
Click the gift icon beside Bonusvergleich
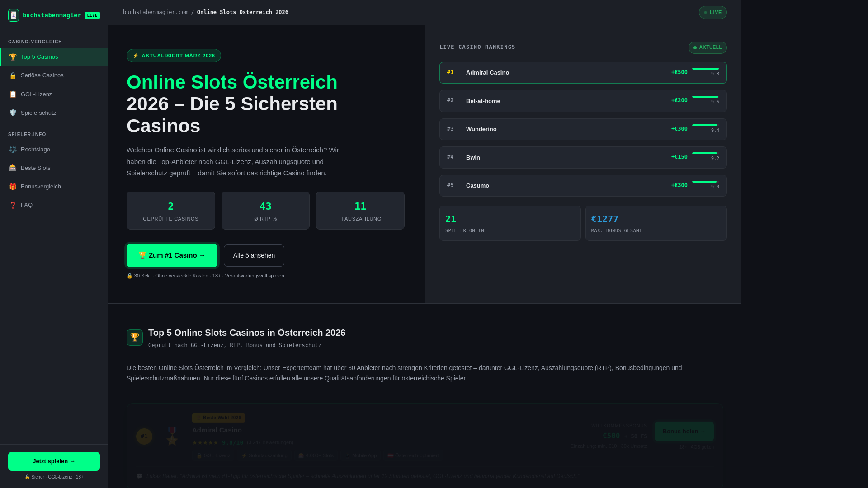[13, 187]
